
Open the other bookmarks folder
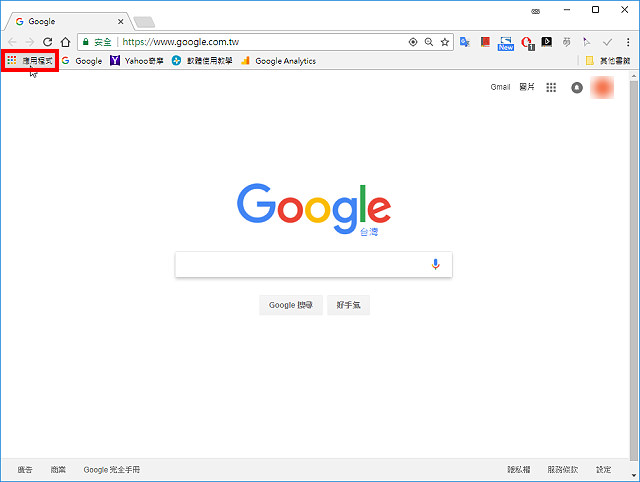(x=608, y=61)
